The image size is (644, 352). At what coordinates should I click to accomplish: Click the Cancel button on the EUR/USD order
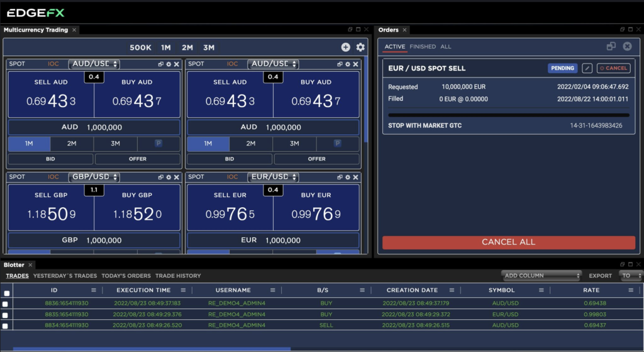[x=613, y=68]
